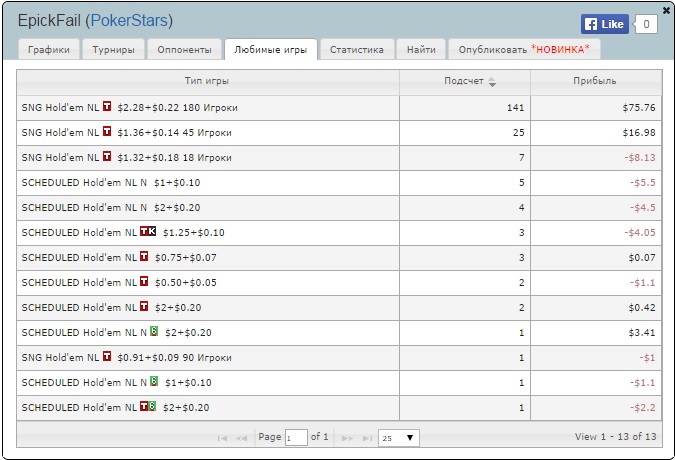Viewport: 675px width, 460px height.
Task: Click the profit value -$5.5
Action: (x=643, y=182)
